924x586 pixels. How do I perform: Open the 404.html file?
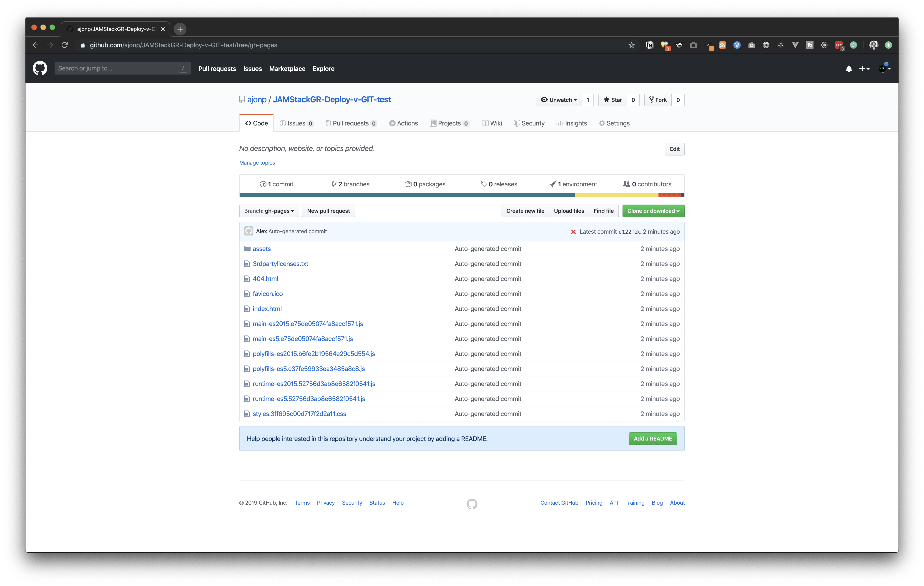(x=266, y=279)
